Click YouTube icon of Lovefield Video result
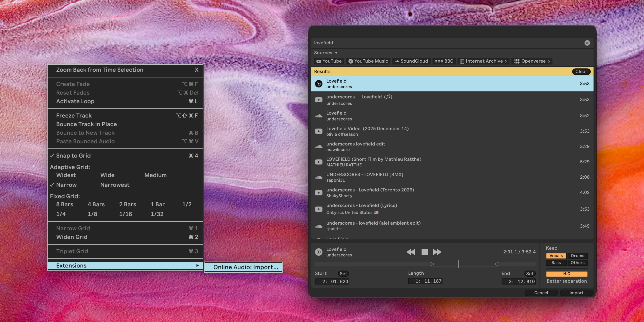The image size is (644, 322). click(x=318, y=131)
